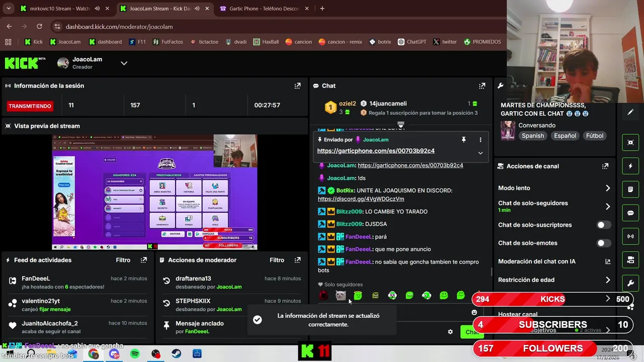
Task: Click the capture frame icon in right sidebar
Action: (630, 142)
